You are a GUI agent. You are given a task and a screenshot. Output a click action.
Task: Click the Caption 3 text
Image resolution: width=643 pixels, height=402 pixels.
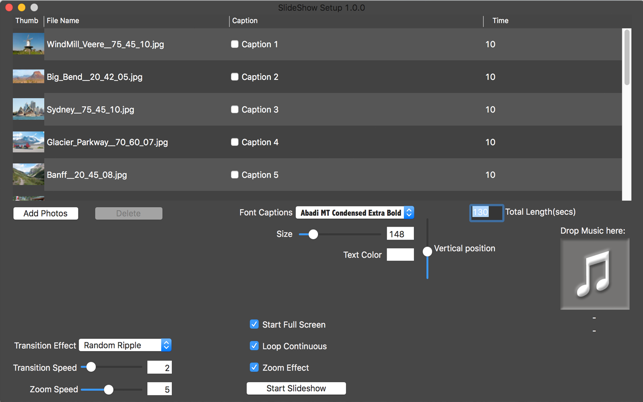[x=260, y=110]
